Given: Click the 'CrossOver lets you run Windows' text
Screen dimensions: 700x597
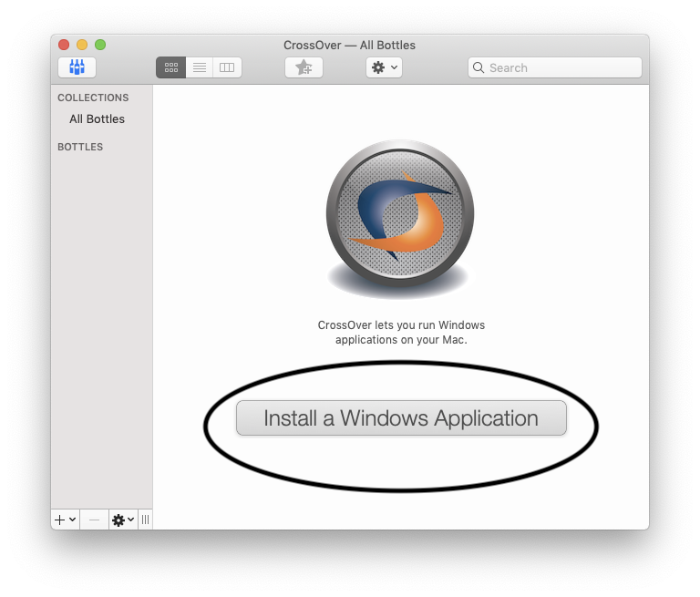Looking at the screenshot, I should click(x=401, y=324).
